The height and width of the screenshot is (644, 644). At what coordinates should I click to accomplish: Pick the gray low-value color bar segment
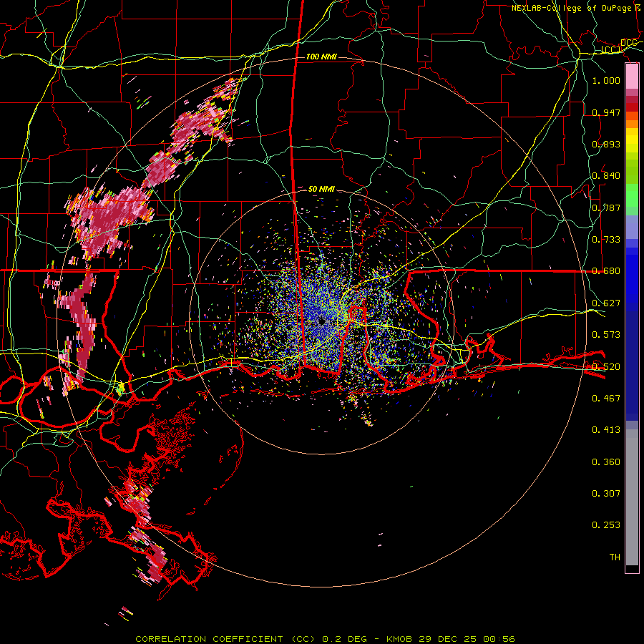coord(632,497)
